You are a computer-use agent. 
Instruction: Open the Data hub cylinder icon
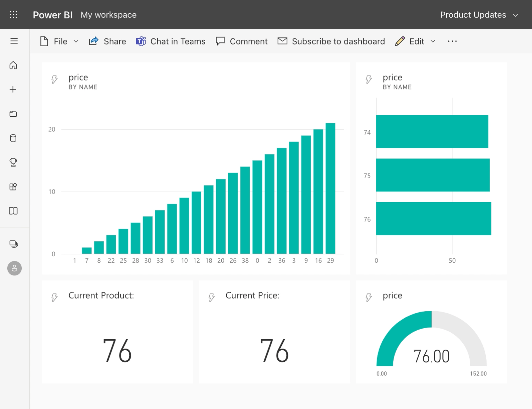pyautogui.click(x=13, y=138)
